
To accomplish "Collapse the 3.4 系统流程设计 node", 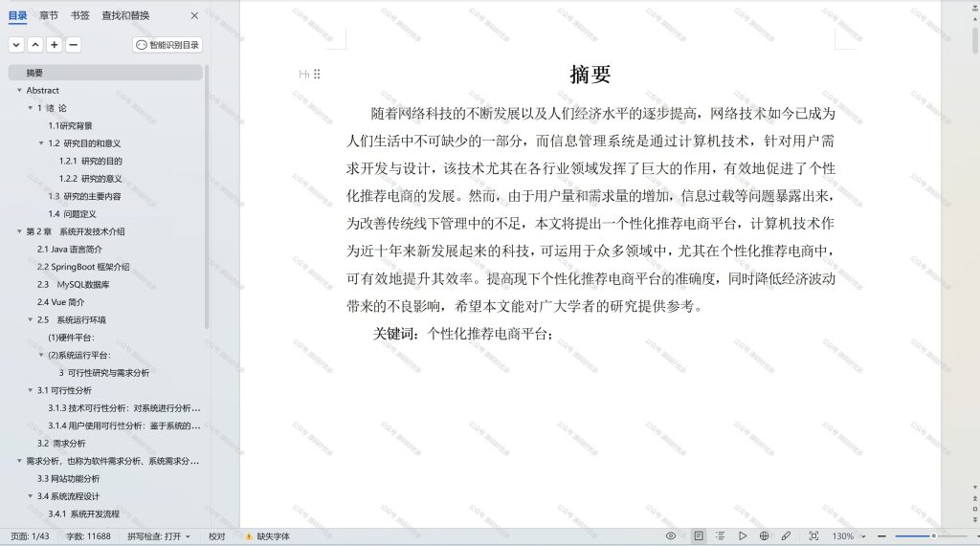I will [x=30, y=496].
